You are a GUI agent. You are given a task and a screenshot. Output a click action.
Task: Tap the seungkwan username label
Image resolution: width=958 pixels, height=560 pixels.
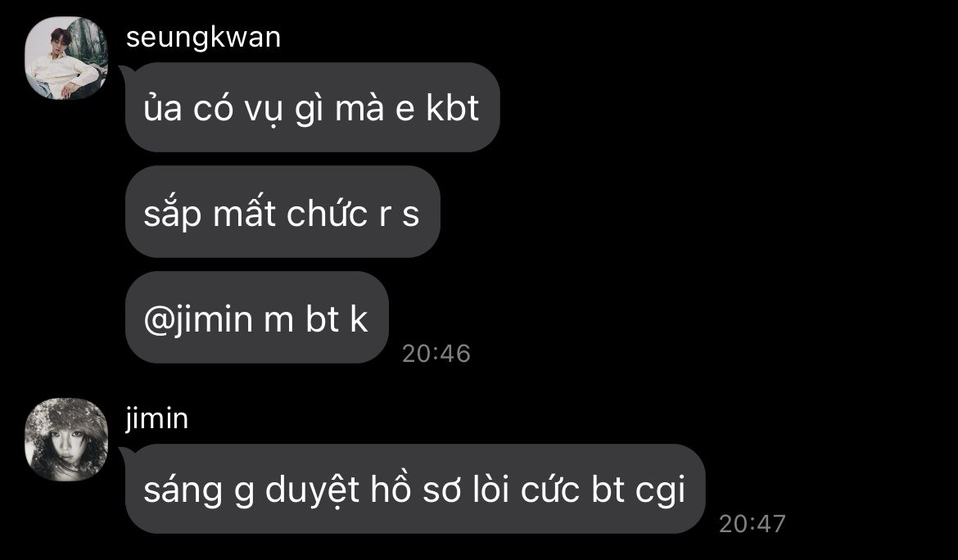(203, 38)
